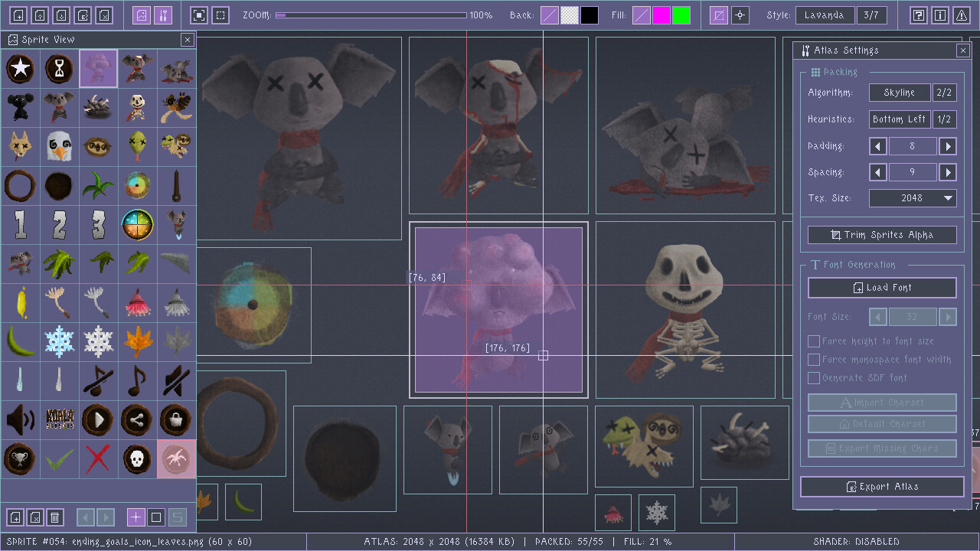Select the skull sprite thumbnail in Sprite View
980x551 pixels.
[x=138, y=458]
